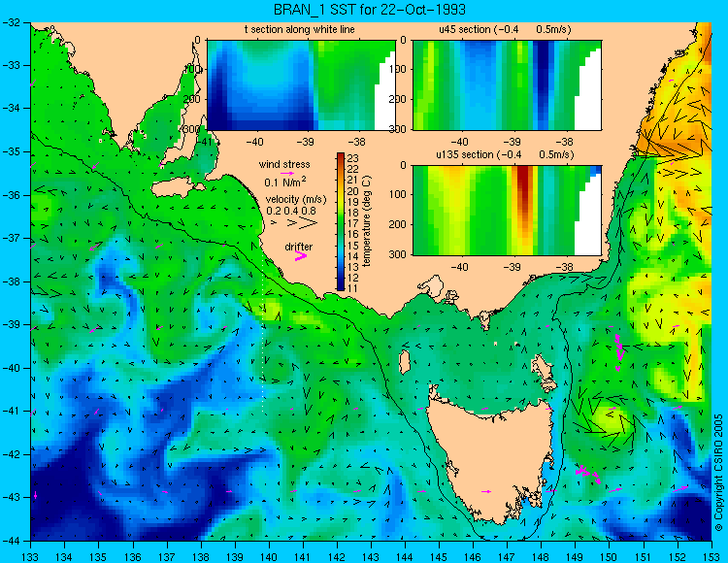Screen dimensions: 728x563
Task: Open the u45 velocity section inset plot
Action: click(507, 85)
